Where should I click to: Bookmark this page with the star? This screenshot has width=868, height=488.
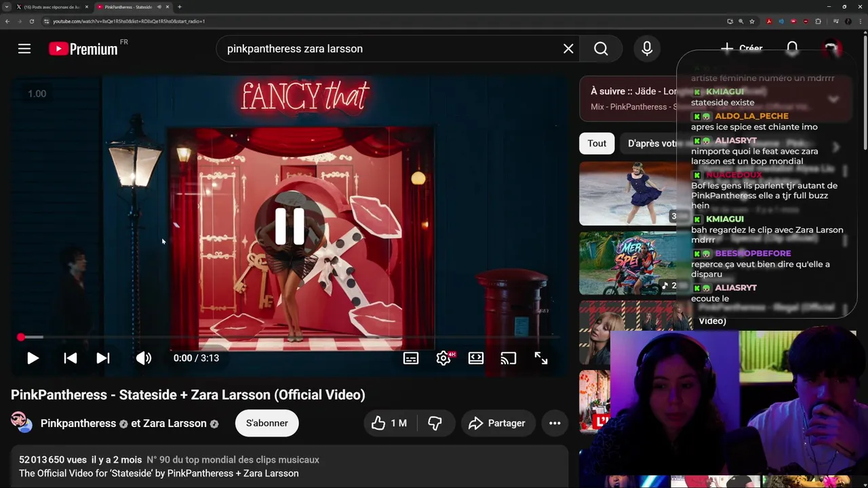point(752,21)
